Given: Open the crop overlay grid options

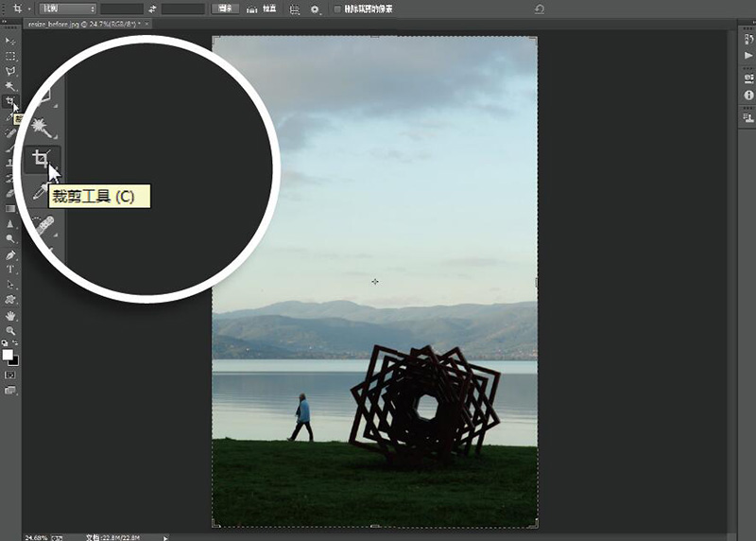Looking at the screenshot, I should tap(295, 9).
